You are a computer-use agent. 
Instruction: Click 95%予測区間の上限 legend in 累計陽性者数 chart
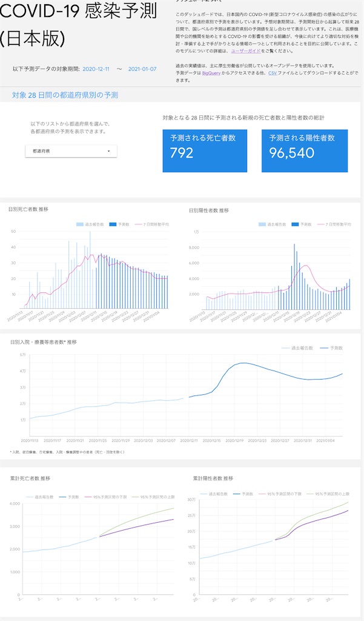[328, 494]
